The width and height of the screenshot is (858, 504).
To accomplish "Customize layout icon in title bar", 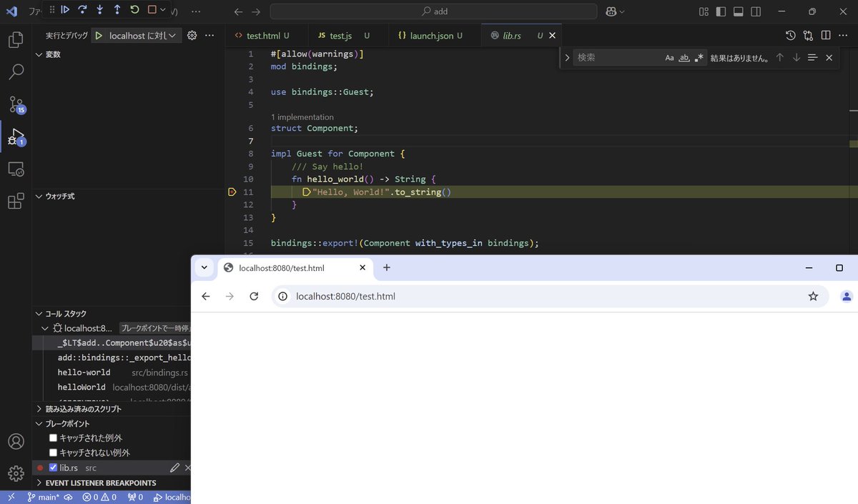I will (x=704, y=11).
